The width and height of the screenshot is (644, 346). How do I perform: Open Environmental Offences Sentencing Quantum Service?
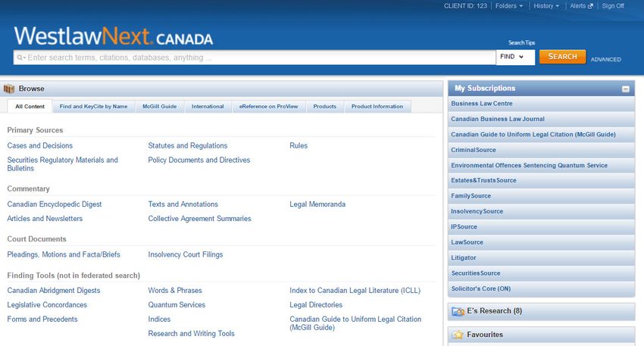tap(529, 165)
